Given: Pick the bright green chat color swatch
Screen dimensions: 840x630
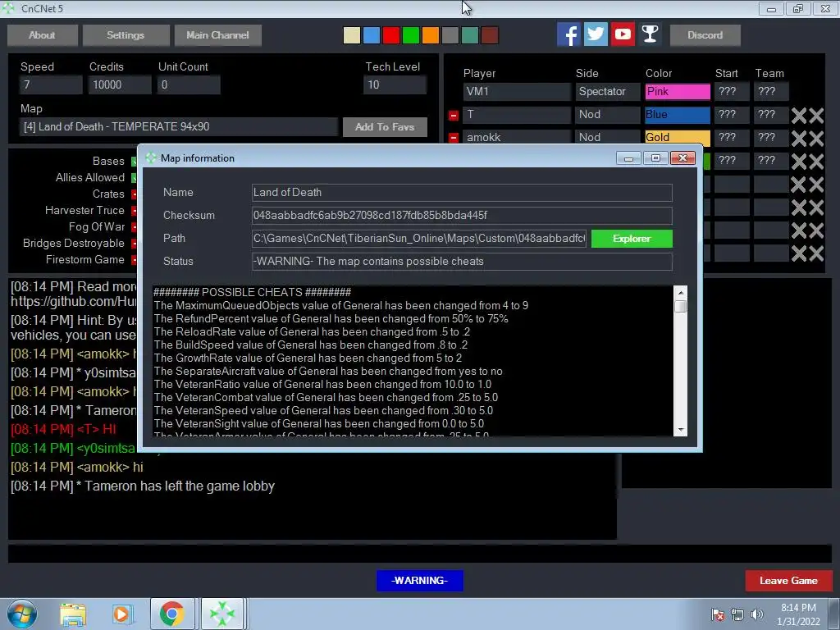Looking at the screenshot, I should (x=411, y=35).
